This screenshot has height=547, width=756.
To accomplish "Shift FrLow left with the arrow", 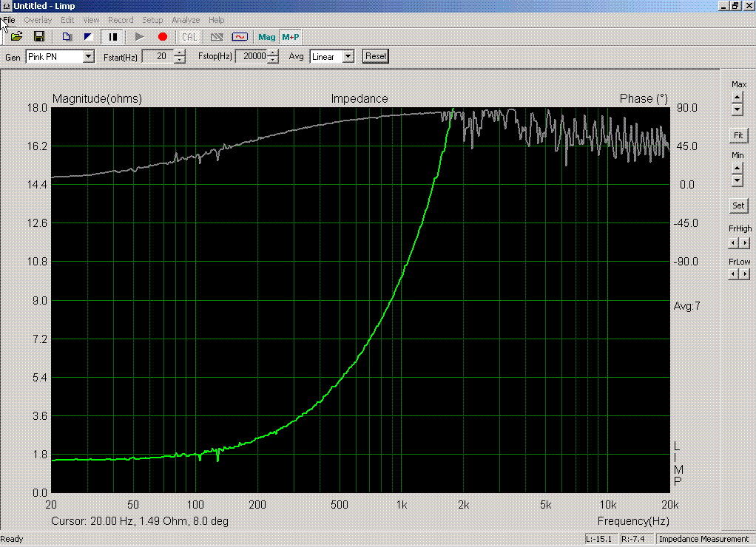I will pyautogui.click(x=733, y=273).
